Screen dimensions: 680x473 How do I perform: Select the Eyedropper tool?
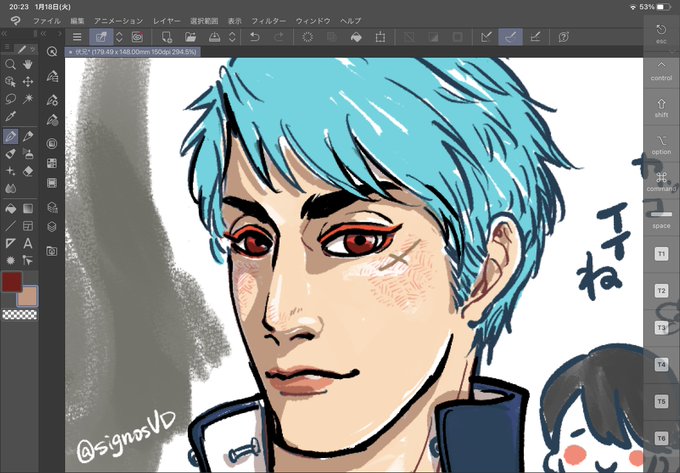tap(10, 116)
